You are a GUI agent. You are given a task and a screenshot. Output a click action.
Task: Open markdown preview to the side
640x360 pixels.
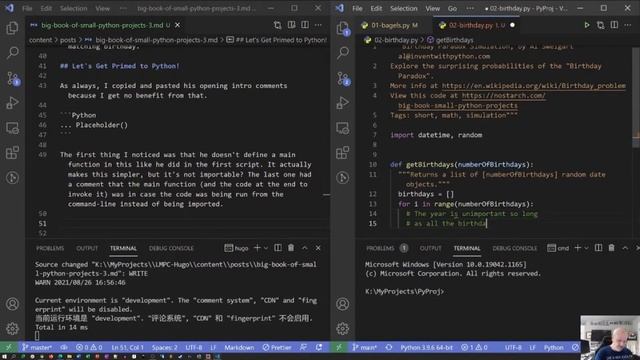tap(291, 25)
